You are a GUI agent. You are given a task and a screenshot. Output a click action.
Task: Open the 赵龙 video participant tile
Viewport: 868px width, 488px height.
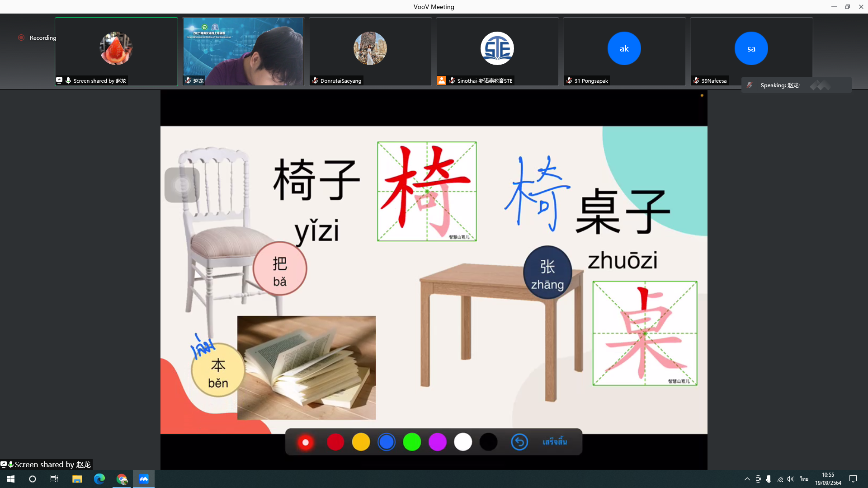point(243,52)
